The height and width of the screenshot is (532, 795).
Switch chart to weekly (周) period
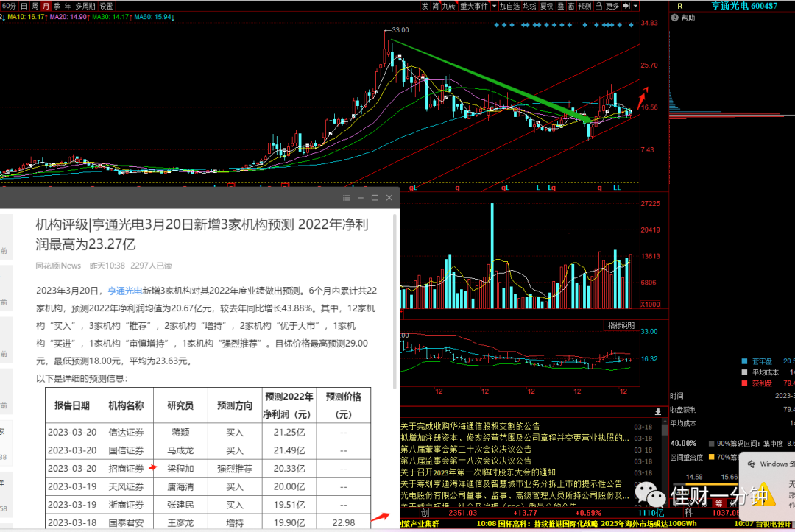coord(35,6)
